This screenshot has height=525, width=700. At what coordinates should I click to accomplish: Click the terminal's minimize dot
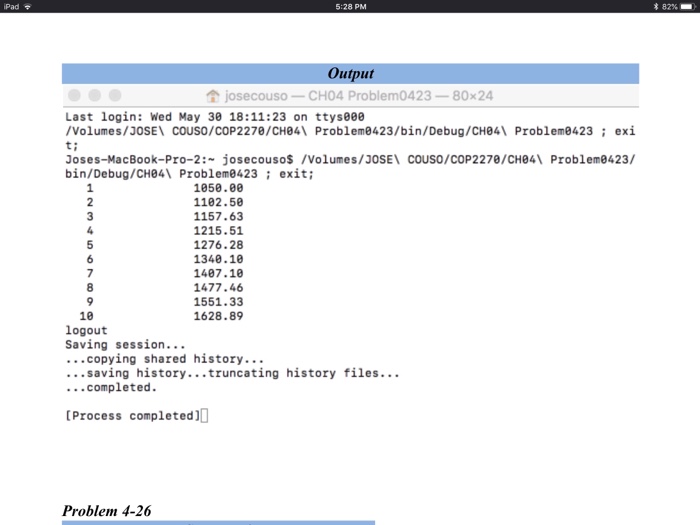(x=95, y=96)
